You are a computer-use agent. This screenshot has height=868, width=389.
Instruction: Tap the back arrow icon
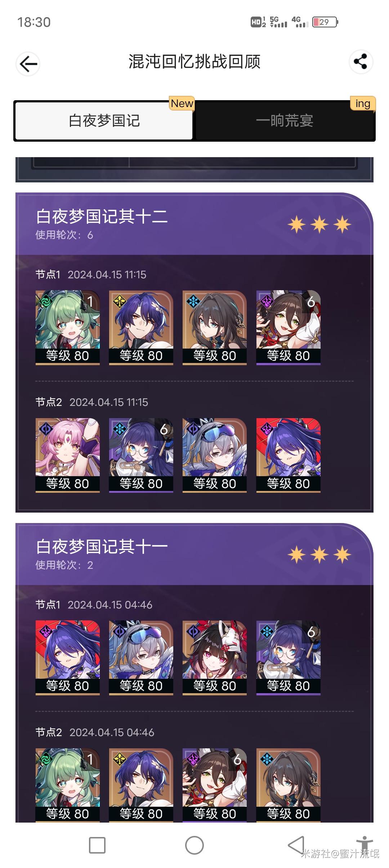coord(28,64)
